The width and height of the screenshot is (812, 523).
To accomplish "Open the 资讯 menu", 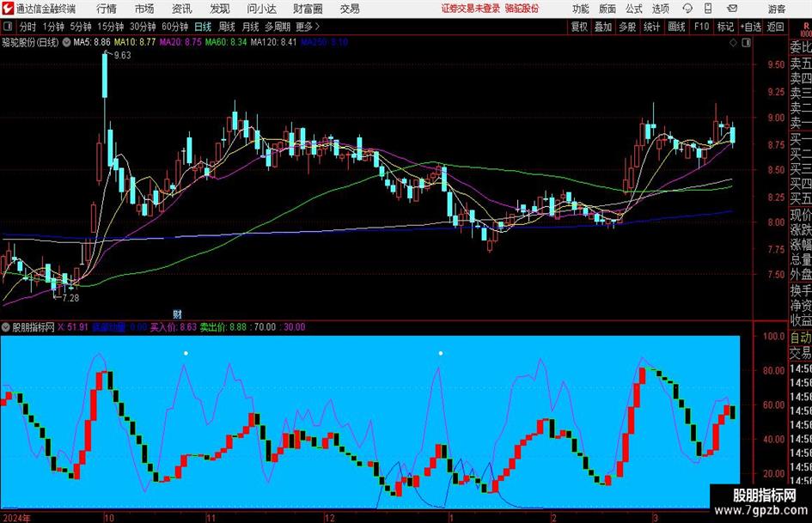I will pyautogui.click(x=182, y=9).
